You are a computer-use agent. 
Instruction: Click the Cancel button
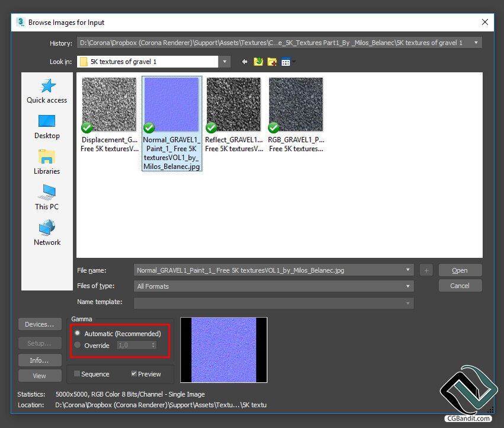coord(460,286)
